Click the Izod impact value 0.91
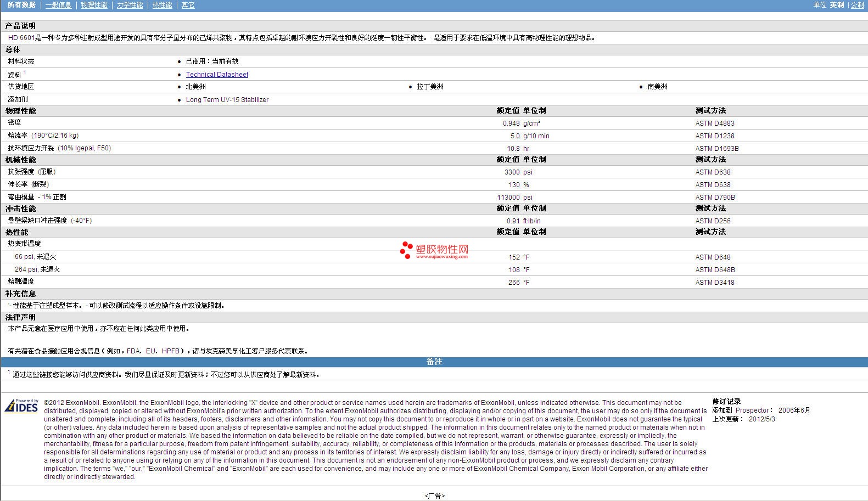 (513, 221)
